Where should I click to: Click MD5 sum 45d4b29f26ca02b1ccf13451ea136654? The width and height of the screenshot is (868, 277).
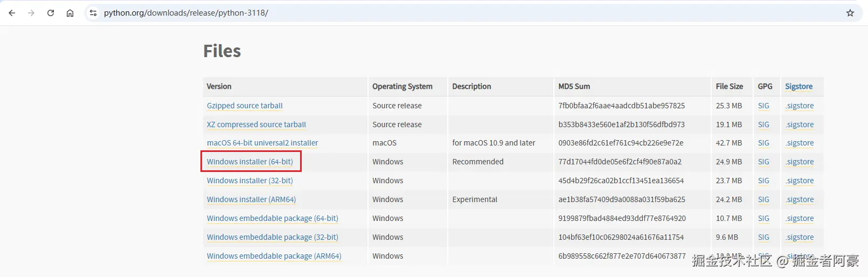pos(621,181)
